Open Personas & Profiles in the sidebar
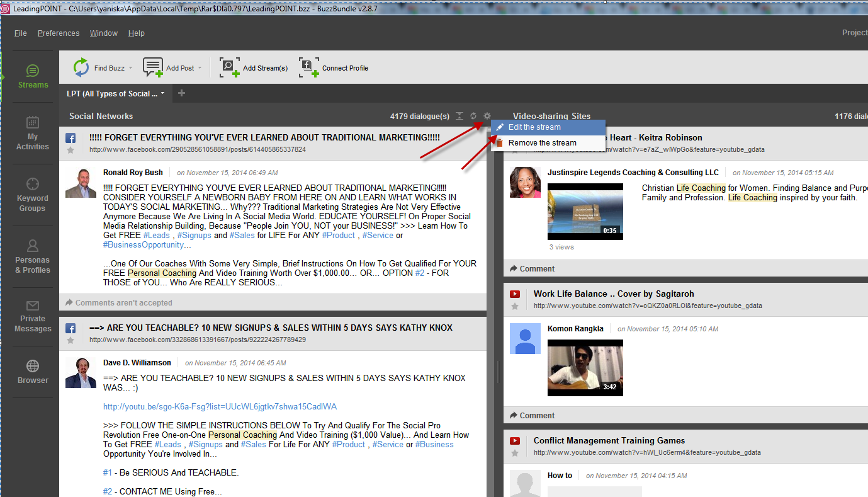The width and height of the screenshot is (868, 497). 33,257
